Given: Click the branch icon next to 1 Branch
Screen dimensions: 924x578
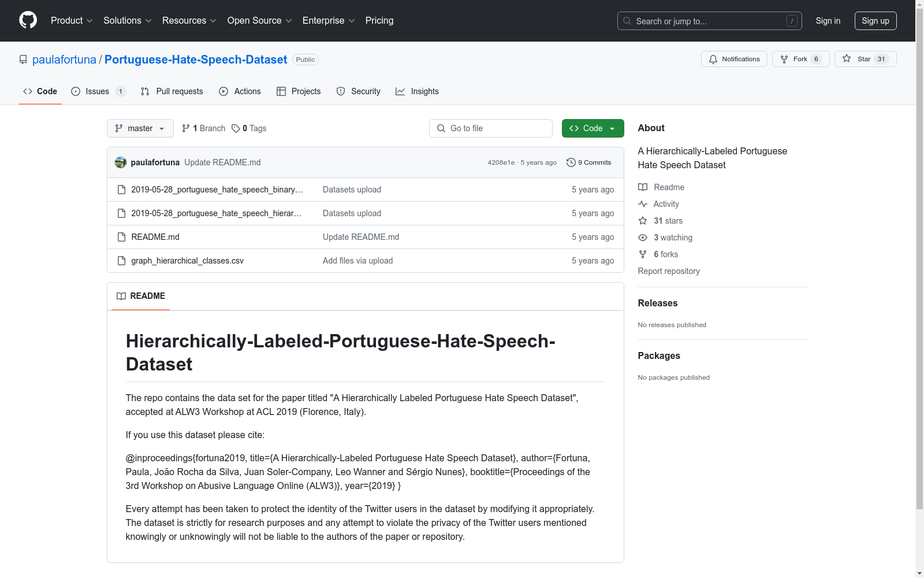Looking at the screenshot, I should pos(186,128).
